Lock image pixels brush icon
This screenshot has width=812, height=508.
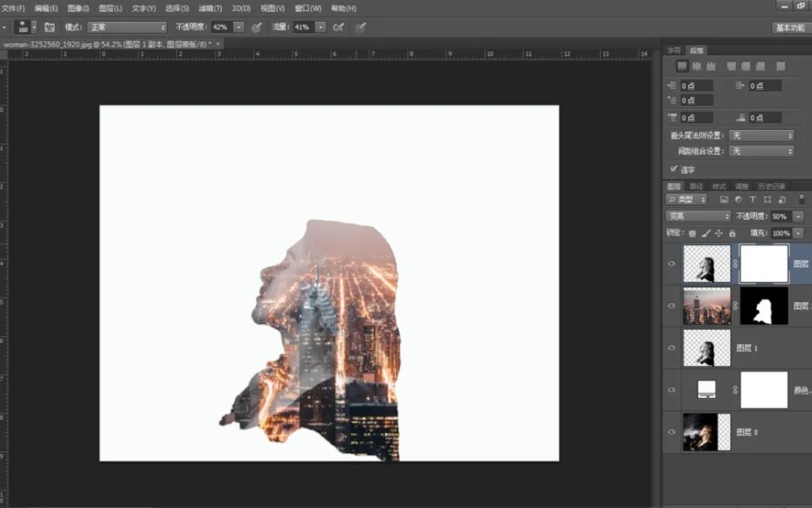tap(706, 234)
